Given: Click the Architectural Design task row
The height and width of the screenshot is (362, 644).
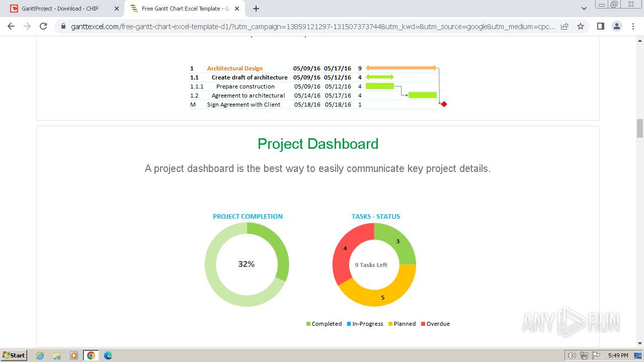Looking at the screenshot, I should [x=317, y=68].
